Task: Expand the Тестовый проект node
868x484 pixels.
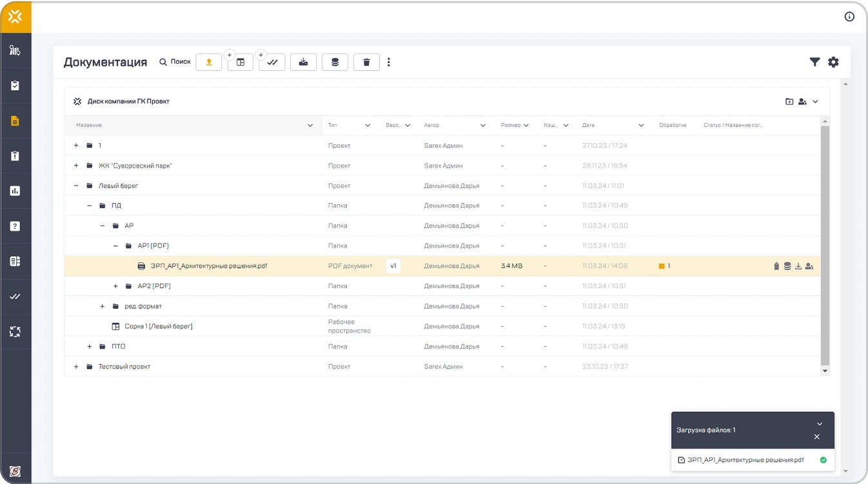Action: coord(76,367)
